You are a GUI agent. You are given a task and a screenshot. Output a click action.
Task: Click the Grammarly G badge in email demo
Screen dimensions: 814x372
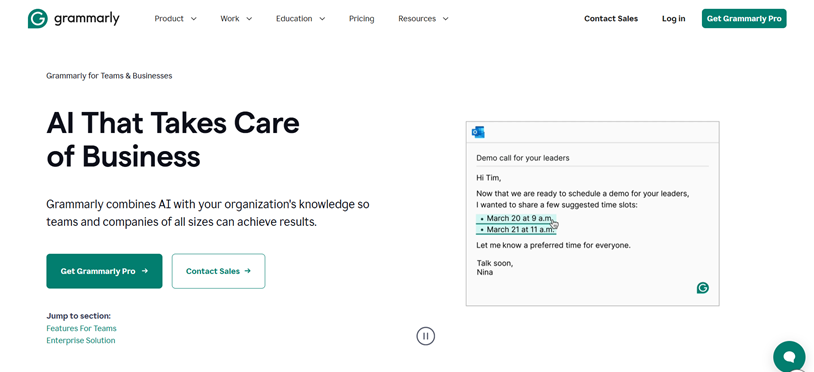702,288
